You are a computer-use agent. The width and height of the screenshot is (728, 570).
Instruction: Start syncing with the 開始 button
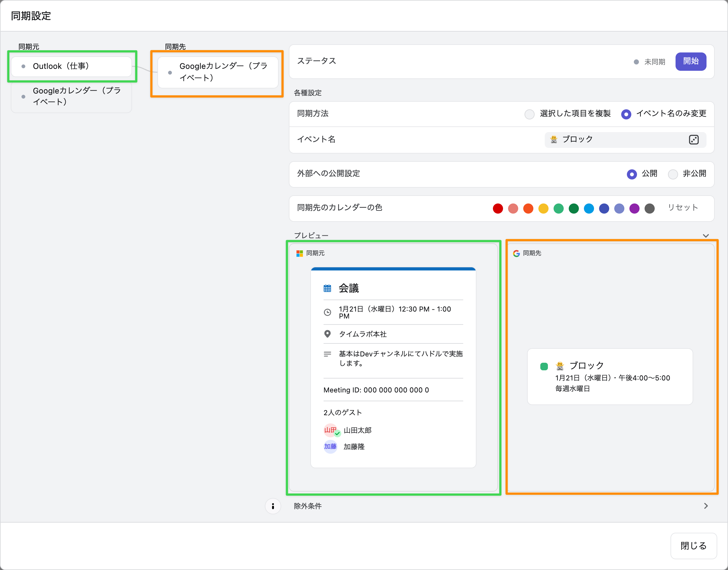click(691, 61)
